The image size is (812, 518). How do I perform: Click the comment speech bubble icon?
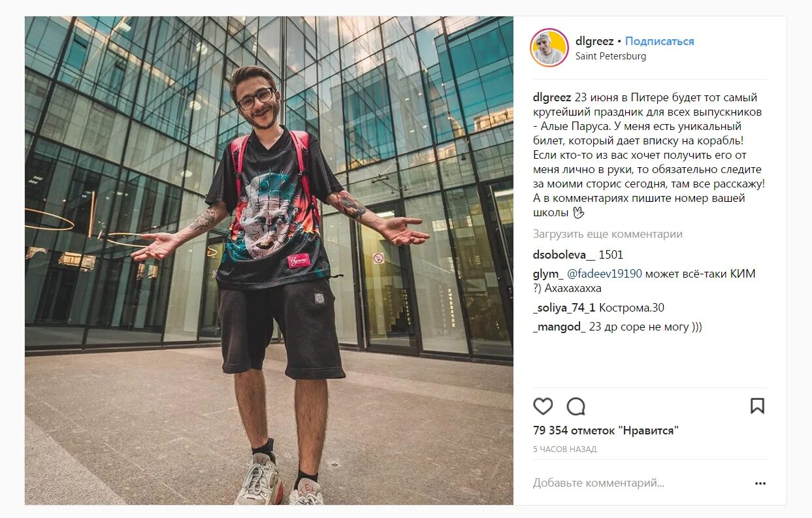[576, 406]
